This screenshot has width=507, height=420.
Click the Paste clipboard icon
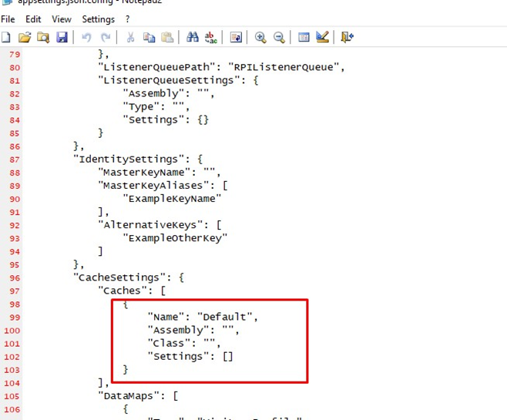point(167,37)
